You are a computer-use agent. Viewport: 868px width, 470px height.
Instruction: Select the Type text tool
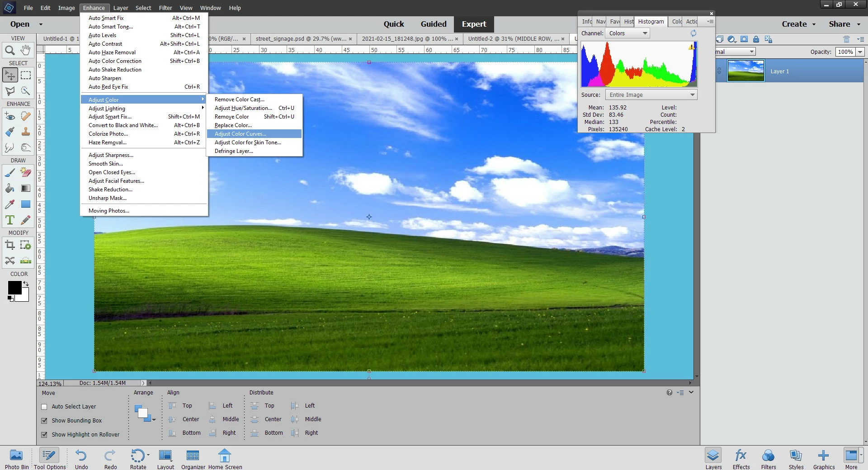click(9, 220)
